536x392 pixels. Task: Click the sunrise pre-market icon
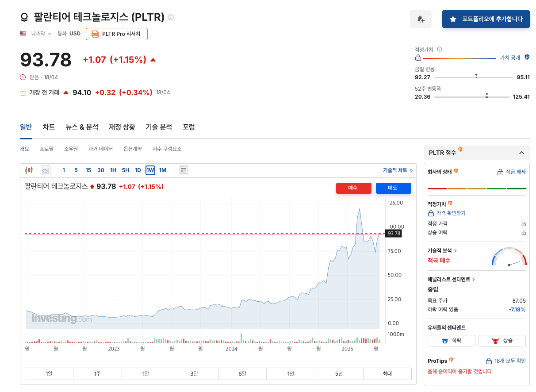23,92
